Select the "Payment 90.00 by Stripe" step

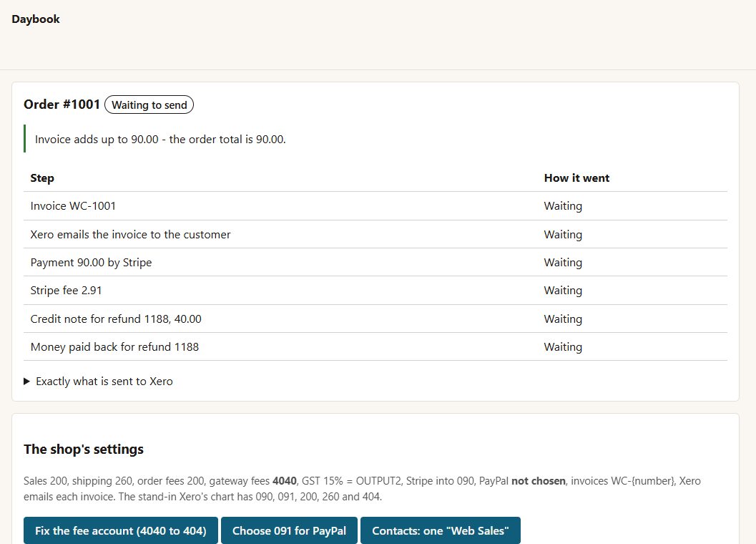click(375, 263)
